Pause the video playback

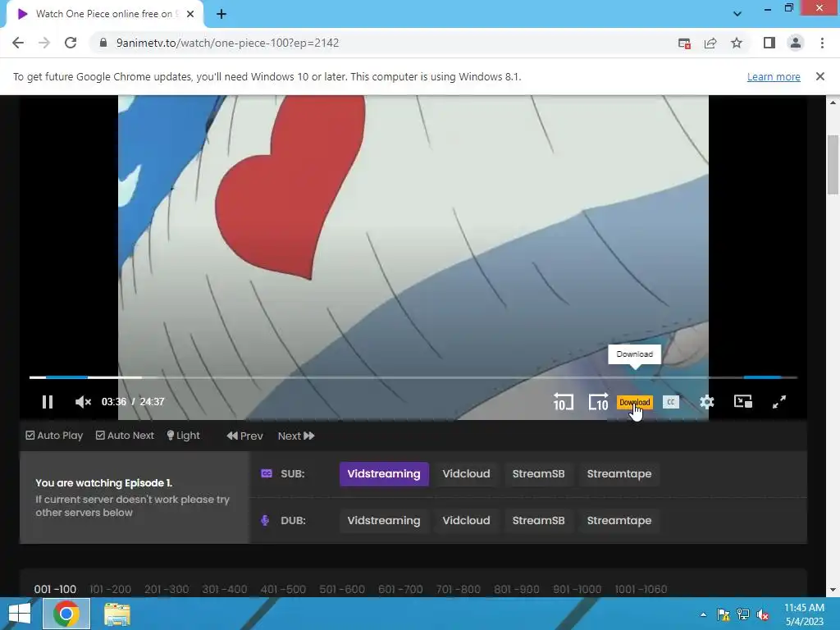[x=47, y=402]
